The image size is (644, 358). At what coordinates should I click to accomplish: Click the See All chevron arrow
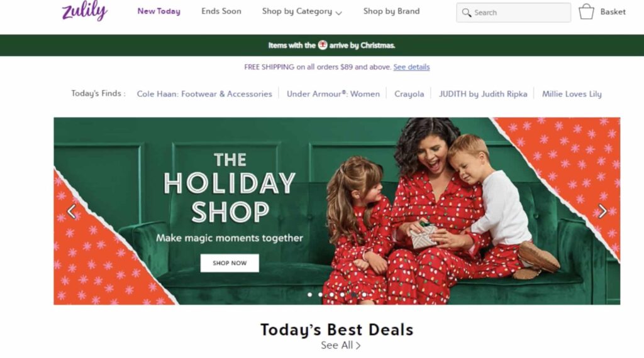(x=358, y=345)
